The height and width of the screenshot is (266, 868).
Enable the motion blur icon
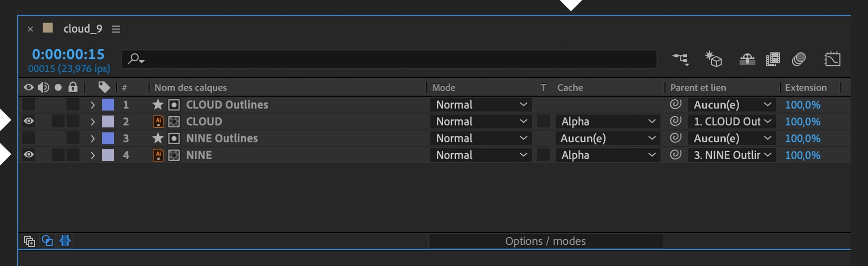pos(799,59)
